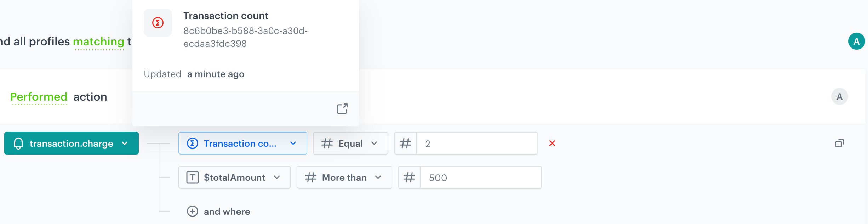This screenshot has width=868, height=224.
Task: Click the sigma metric icon in the popup card
Action: point(158,22)
